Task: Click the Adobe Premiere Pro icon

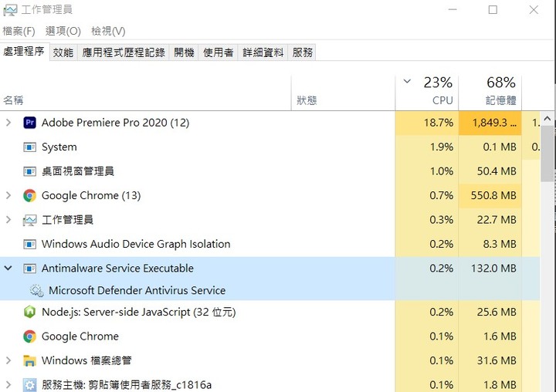Action: pos(30,123)
